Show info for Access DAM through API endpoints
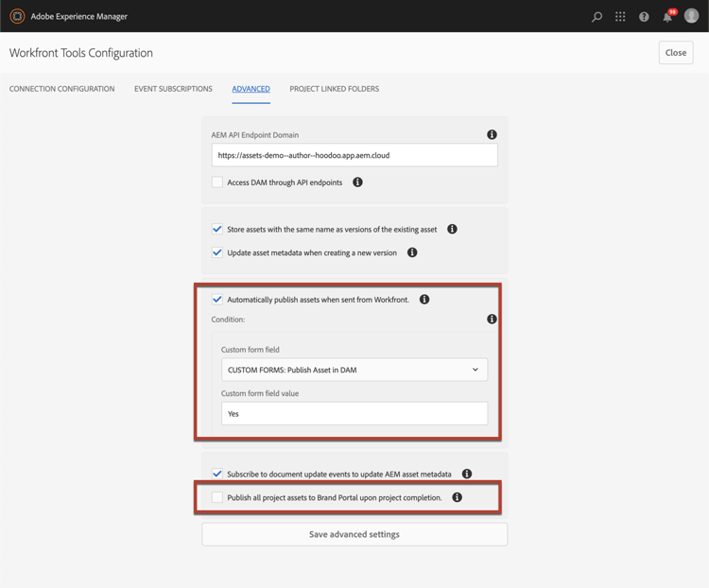 point(357,182)
